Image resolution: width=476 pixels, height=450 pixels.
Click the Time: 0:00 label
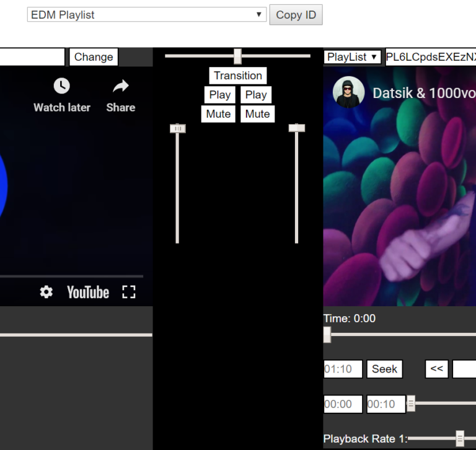[x=350, y=318]
